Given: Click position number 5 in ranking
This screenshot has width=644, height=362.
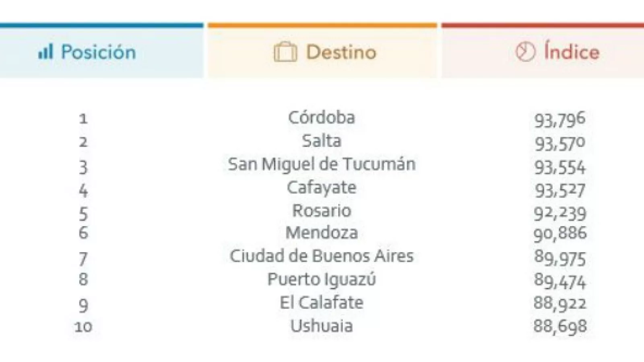Looking at the screenshot, I should point(83,213).
